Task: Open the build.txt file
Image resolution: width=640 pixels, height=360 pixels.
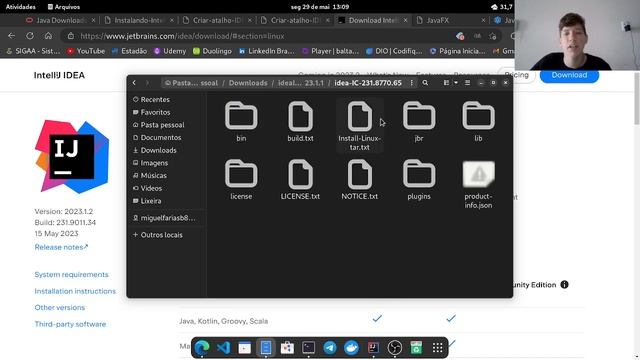Action: tap(300, 121)
